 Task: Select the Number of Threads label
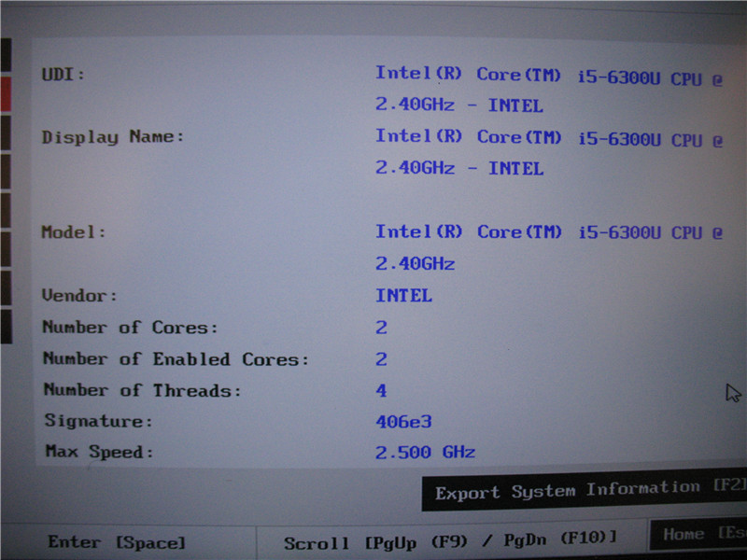coord(142,390)
